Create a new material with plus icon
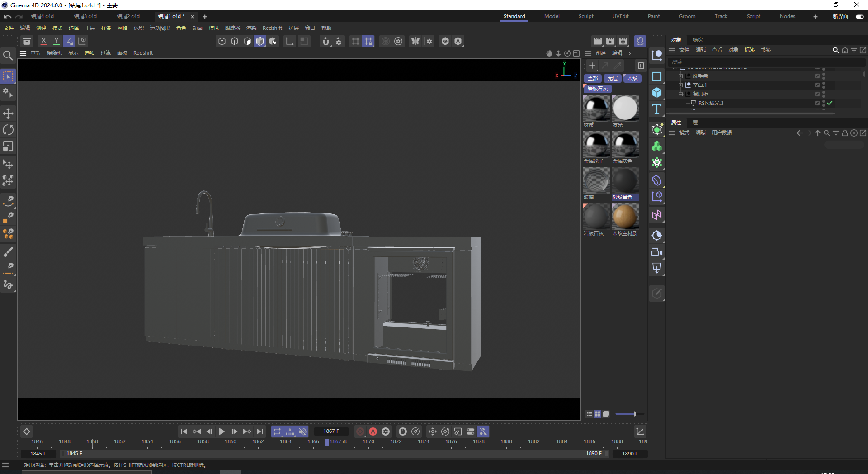Image resolution: width=868 pixels, height=474 pixels. [592, 66]
